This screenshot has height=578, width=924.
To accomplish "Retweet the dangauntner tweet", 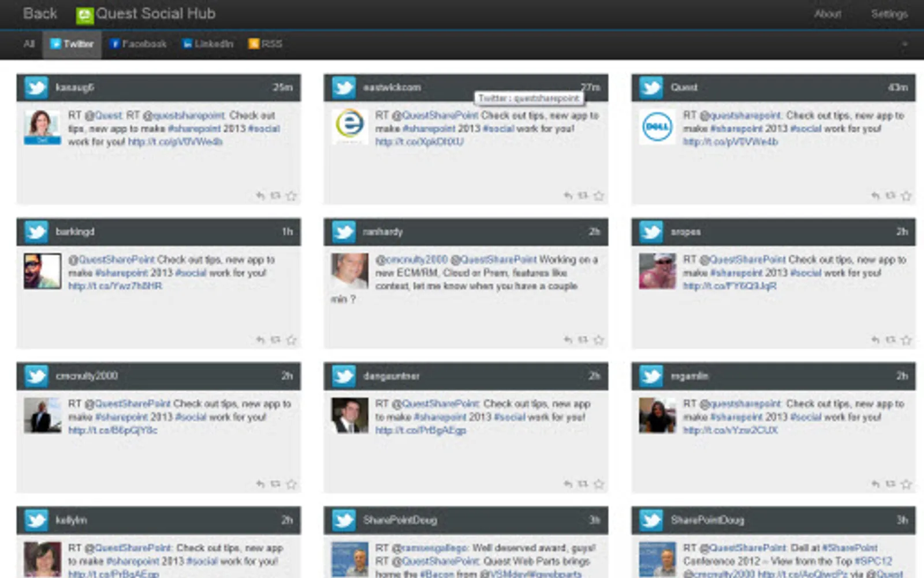I will pos(583,484).
